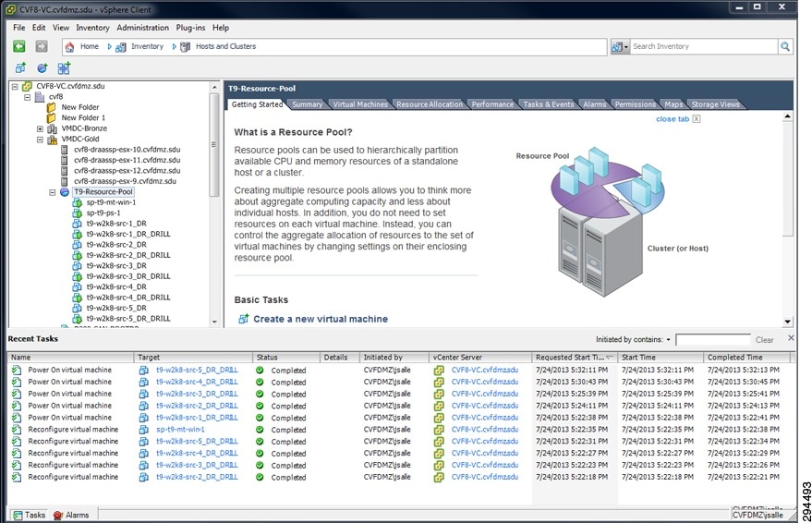Viewport: 812px width, 523px height.
Task: Select sp-t9-ps-1 in the tree
Action: pos(103,213)
